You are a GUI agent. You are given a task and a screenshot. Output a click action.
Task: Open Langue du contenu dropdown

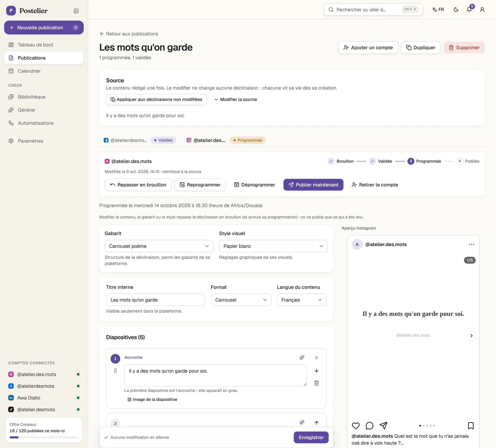click(302, 300)
